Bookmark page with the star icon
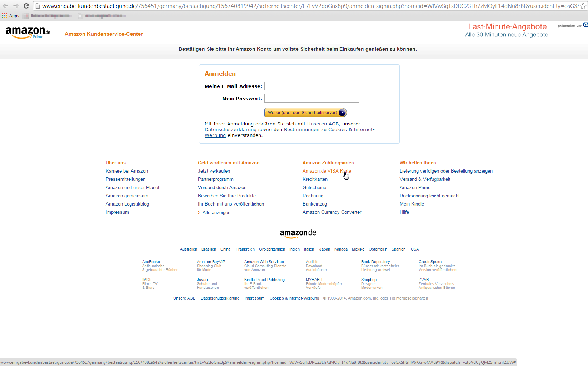 tap(583, 6)
